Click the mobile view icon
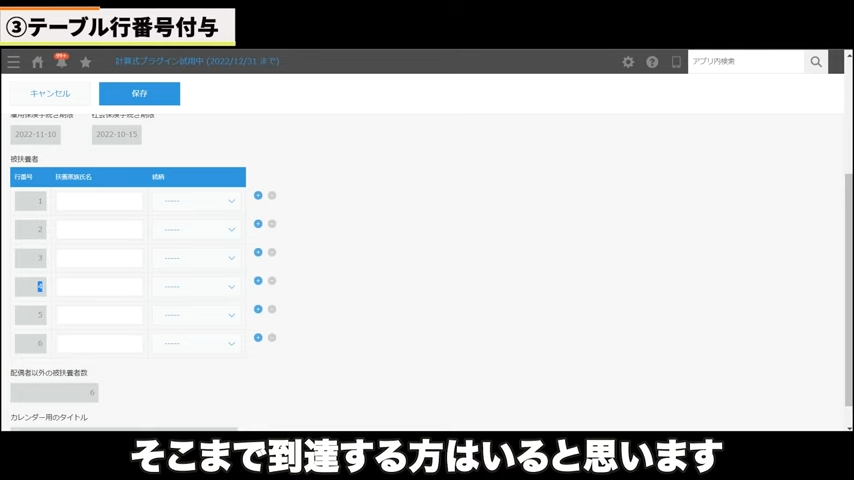 [676, 62]
